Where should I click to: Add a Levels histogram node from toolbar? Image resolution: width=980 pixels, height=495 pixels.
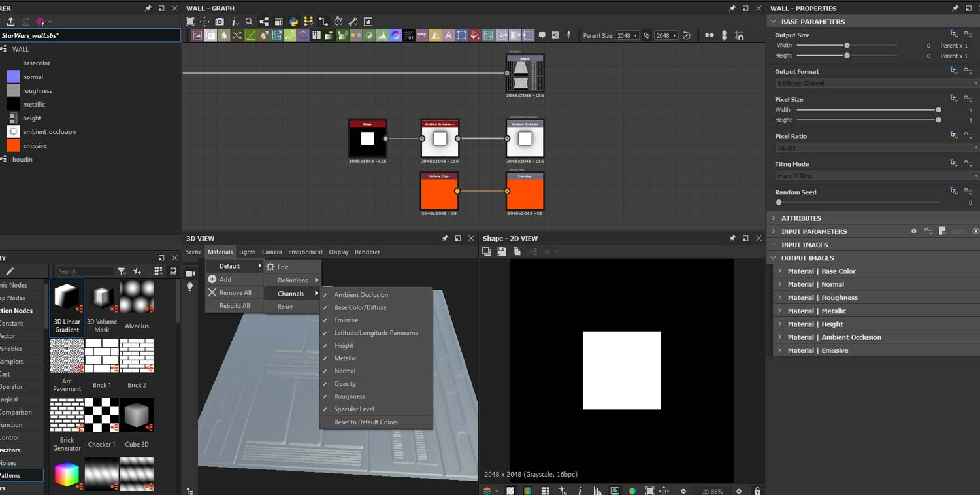point(382,35)
